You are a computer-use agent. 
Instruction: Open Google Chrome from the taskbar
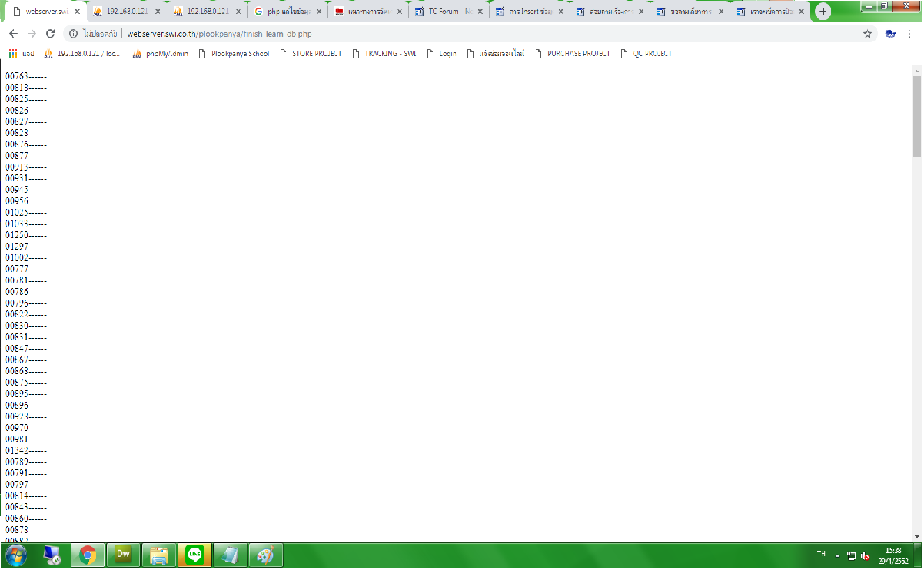pos(88,555)
